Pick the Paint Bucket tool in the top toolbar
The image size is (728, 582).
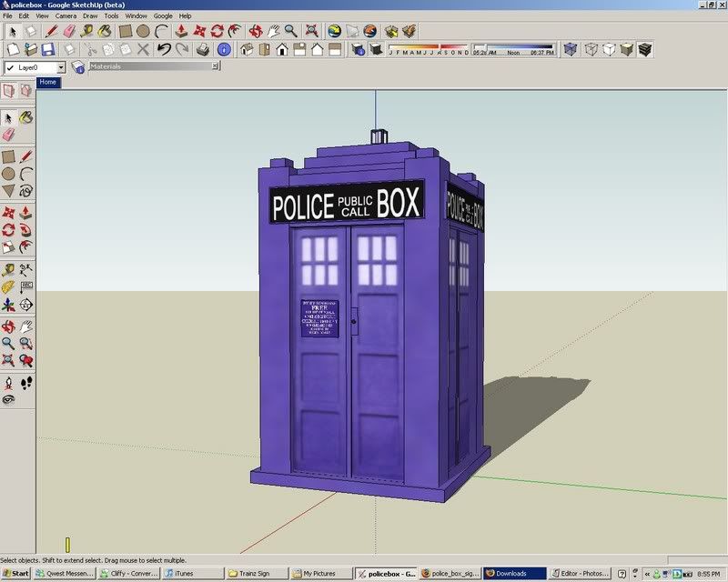(x=105, y=32)
